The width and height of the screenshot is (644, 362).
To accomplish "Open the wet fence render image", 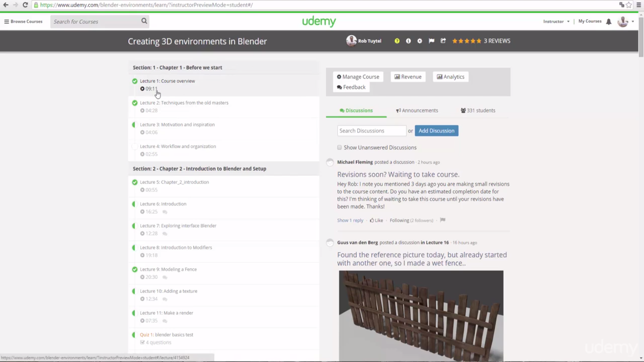I will click(421, 316).
